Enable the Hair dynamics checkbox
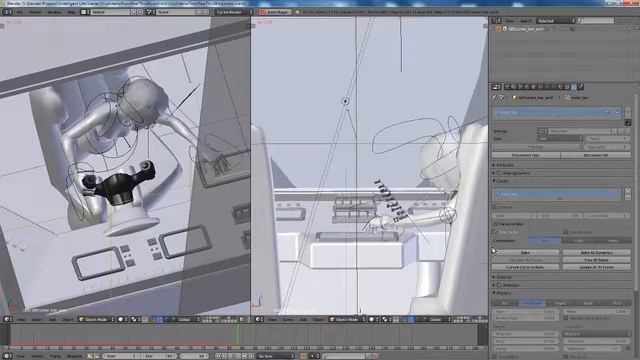Screen dimensions: 640x360 (499, 173)
